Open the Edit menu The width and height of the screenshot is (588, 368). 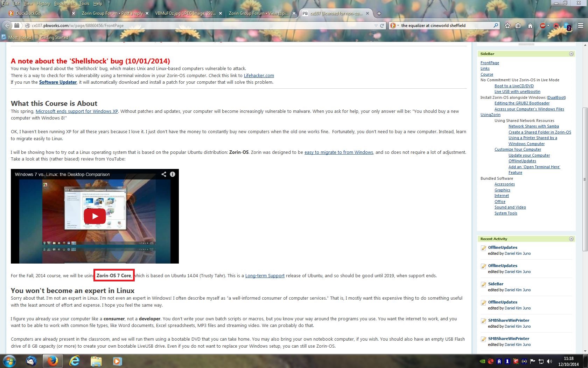click(x=16, y=4)
